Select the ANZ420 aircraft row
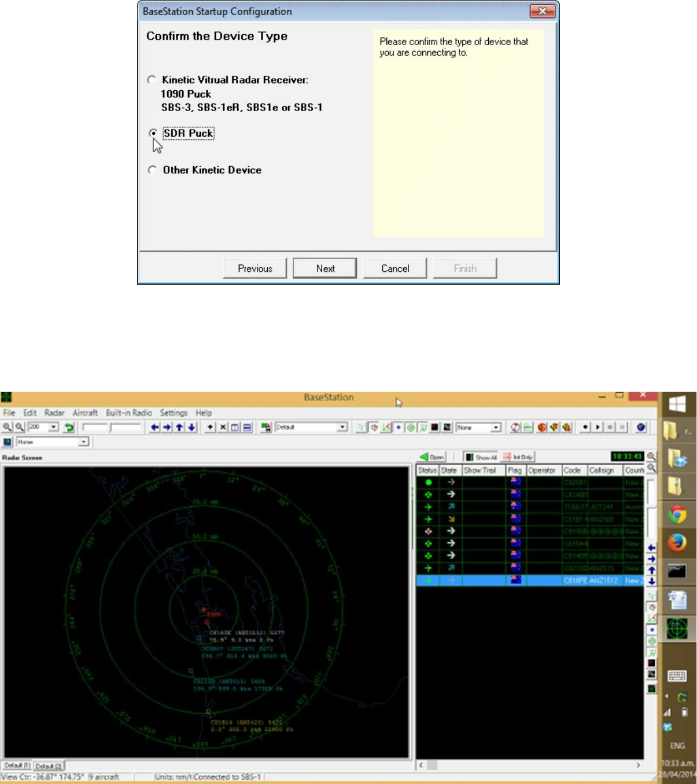697x784 pixels. [530, 519]
